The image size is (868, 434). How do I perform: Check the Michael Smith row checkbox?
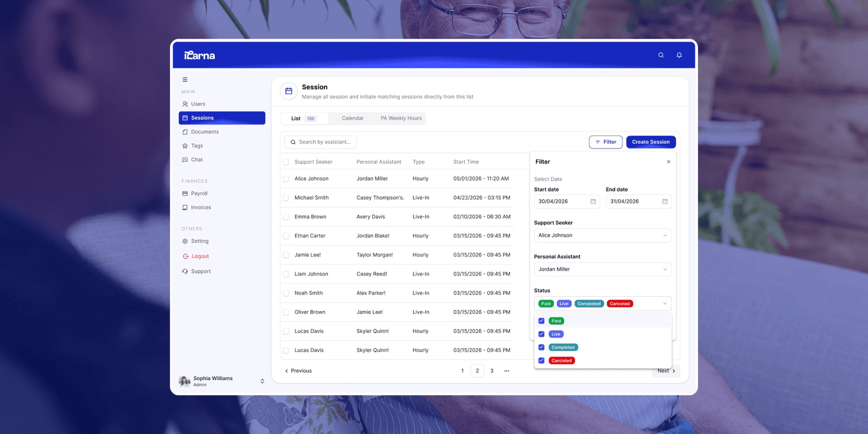[x=286, y=197]
